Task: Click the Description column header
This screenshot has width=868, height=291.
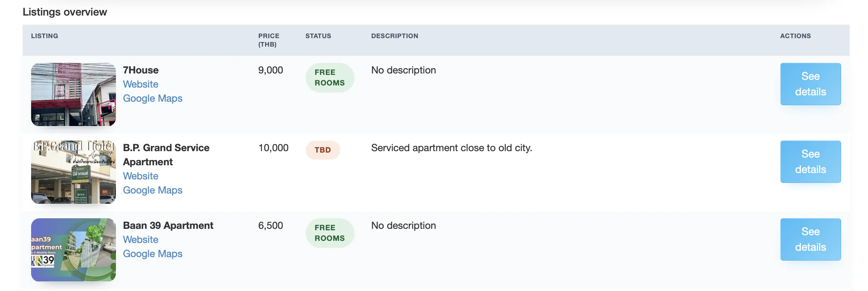Action: (x=394, y=36)
